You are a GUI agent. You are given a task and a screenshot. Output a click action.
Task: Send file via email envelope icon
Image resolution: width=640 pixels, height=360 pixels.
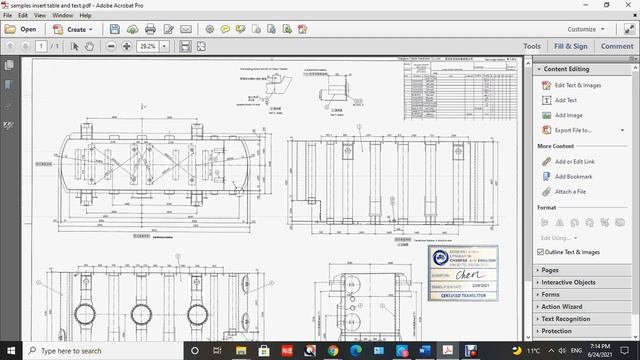(x=186, y=29)
